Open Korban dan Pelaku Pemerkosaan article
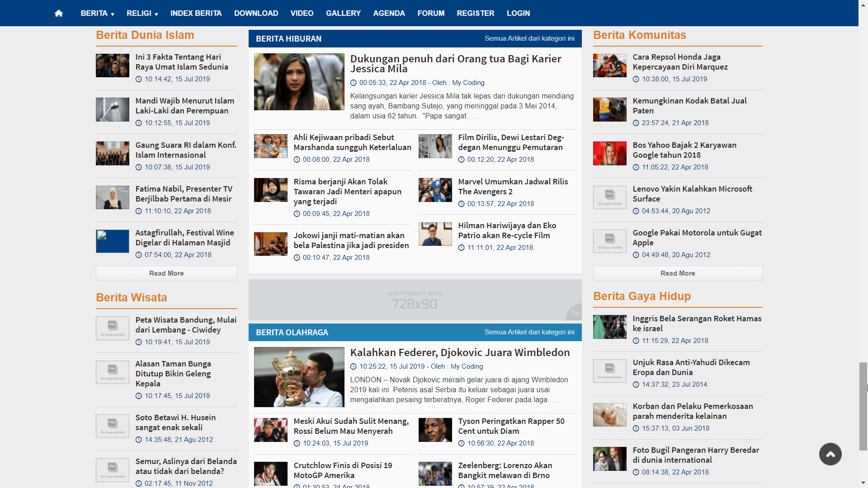This screenshot has width=868, height=488. pos(693,411)
